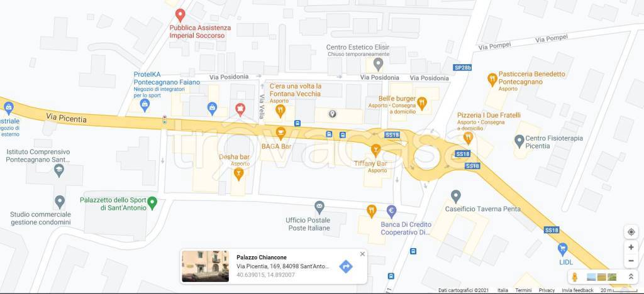Select the BAGA Bar coffee cup marker
The height and width of the screenshot is (294, 644).
pos(280,133)
